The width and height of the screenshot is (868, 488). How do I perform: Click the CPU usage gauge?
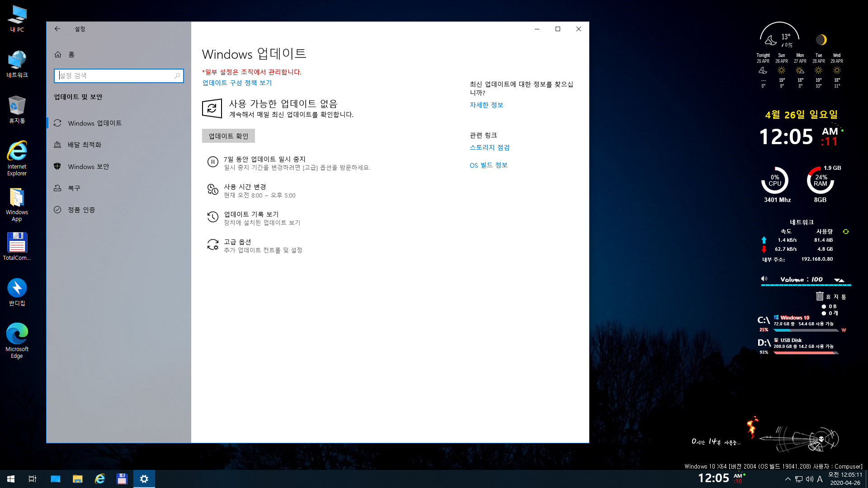(x=775, y=180)
